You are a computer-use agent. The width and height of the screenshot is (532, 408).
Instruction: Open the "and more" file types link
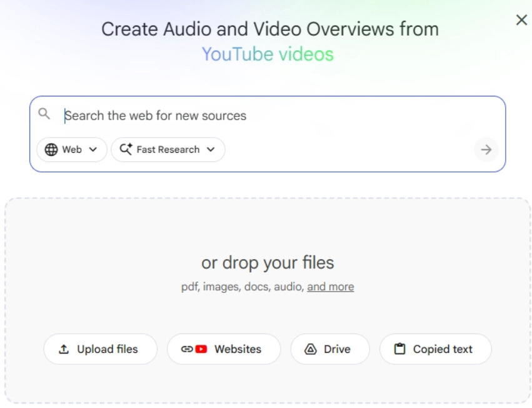pyautogui.click(x=330, y=287)
